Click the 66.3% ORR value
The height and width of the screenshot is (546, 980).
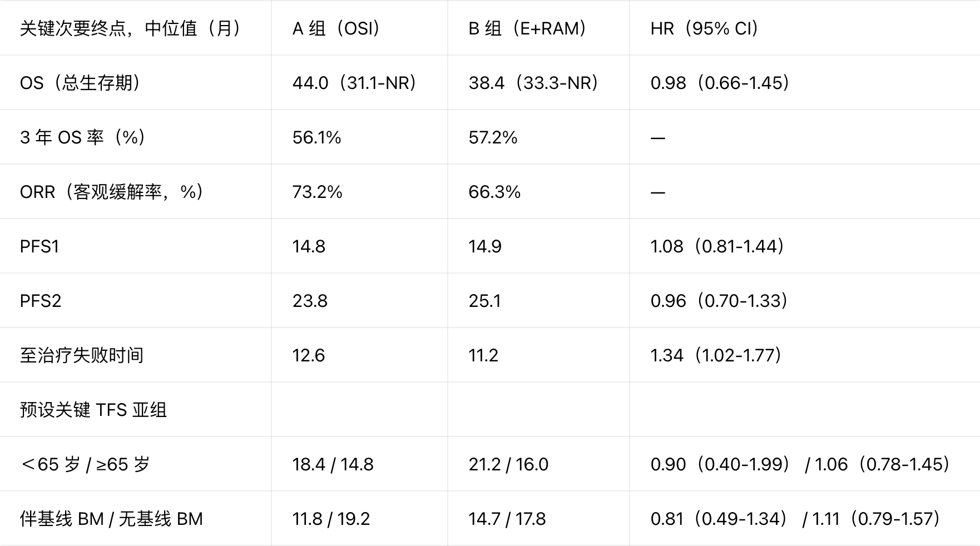coord(494,192)
